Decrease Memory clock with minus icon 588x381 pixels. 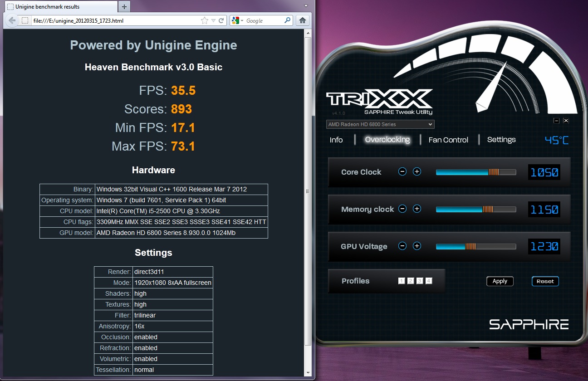(402, 209)
